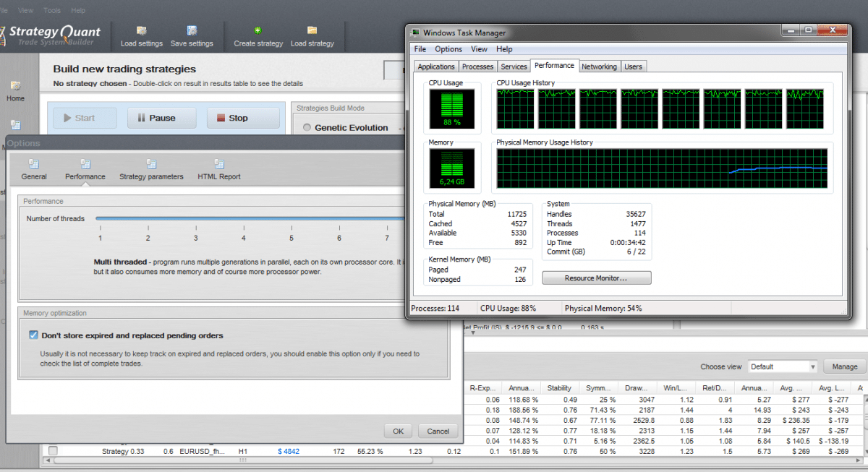This screenshot has width=868, height=472.
Task: Open the Help menu in StrategyQuant
Action: point(78,11)
